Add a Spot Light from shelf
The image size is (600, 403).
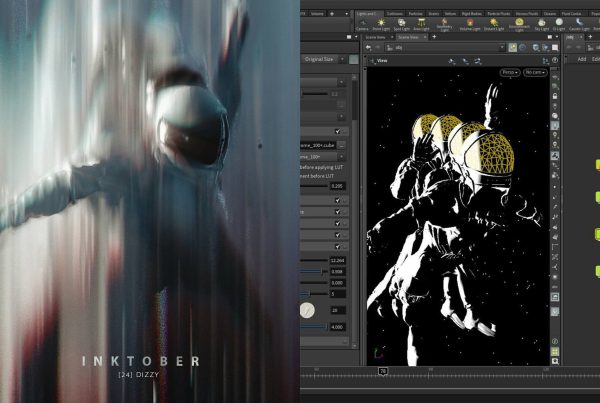[401, 24]
